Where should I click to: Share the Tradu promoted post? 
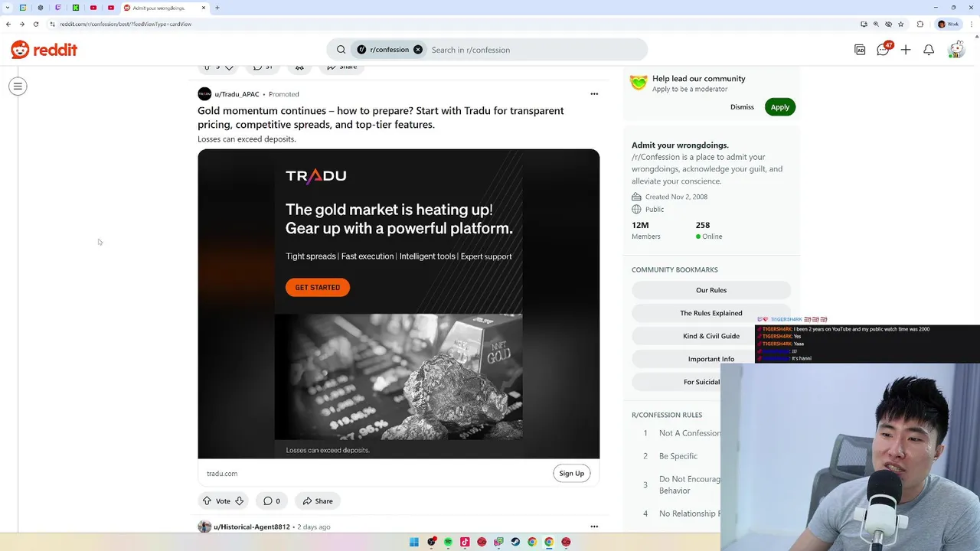click(x=318, y=501)
